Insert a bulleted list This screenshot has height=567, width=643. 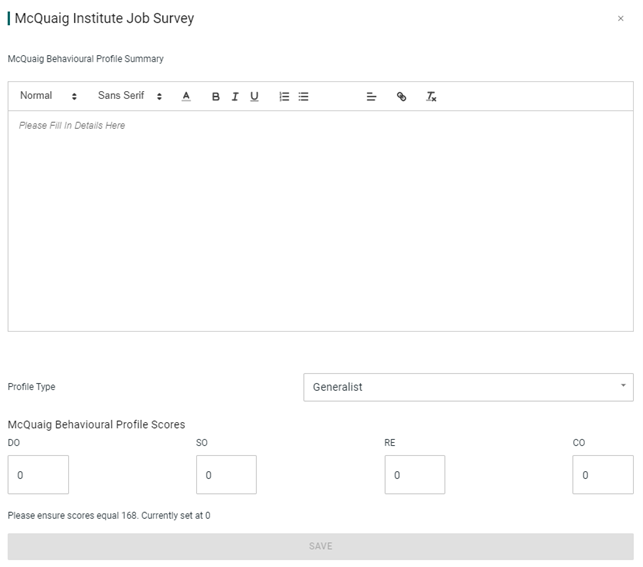[303, 96]
